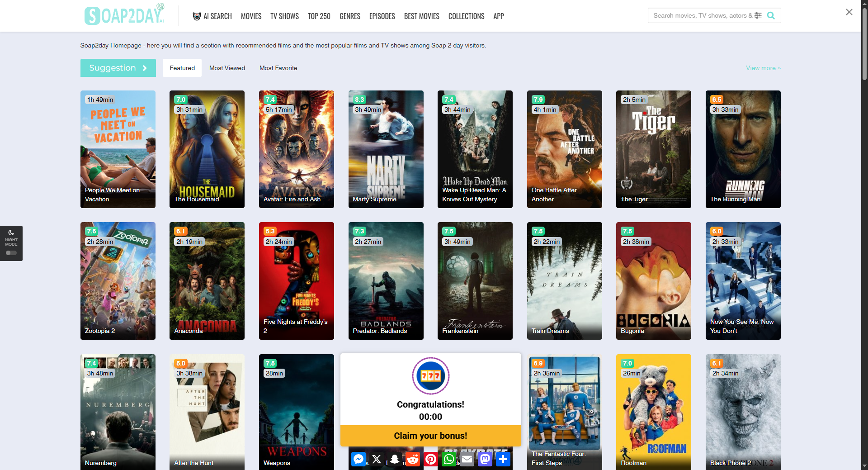Viewport: 868px width, 470px height.
Task: Toggle Night Mode switch
Action: pos(11,253)
